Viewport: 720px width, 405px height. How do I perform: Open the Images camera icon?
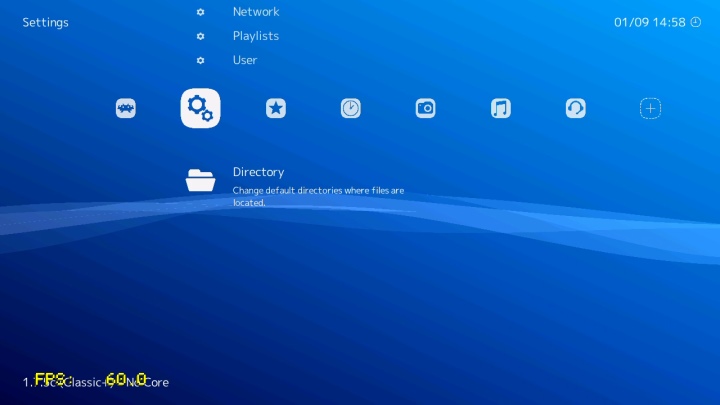coord(425,108)
